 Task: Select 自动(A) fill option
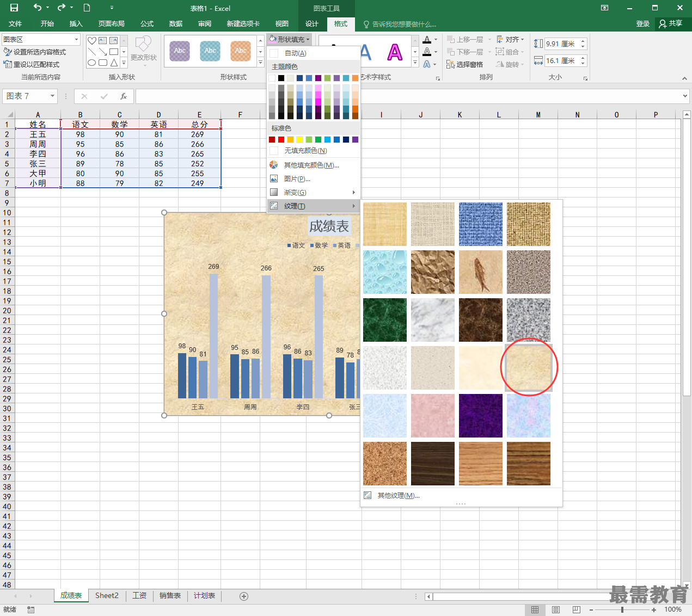314,53
